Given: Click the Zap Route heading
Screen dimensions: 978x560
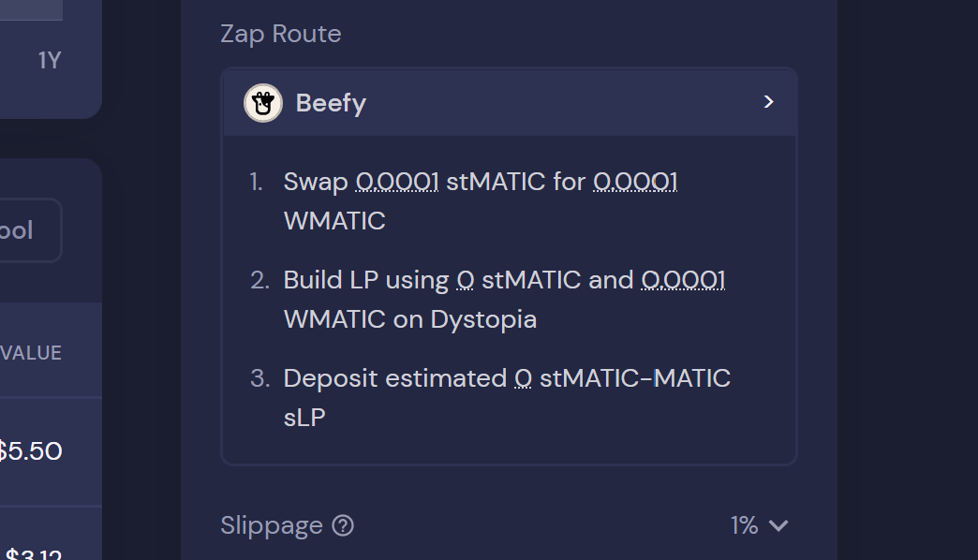Looking at the screenshot, I should pyautogui.click(x=281, y=34).
